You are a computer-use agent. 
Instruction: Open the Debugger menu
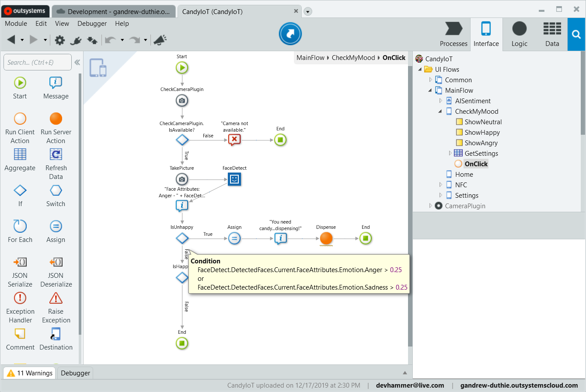(92, 24)
